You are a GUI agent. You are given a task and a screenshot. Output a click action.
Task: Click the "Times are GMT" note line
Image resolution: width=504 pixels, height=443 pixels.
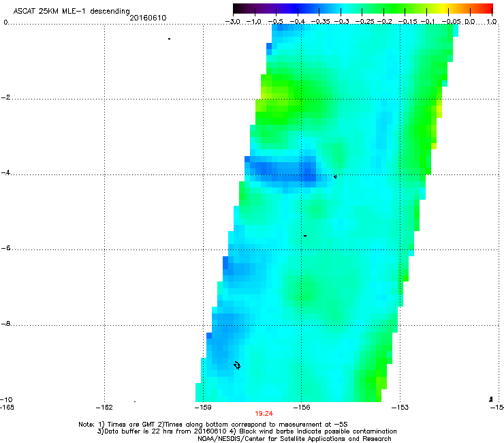[x=212, y=425]
